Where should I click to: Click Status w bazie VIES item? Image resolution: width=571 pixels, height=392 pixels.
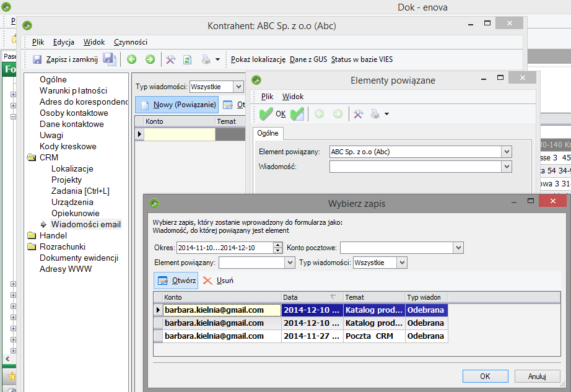pos(362,59)
